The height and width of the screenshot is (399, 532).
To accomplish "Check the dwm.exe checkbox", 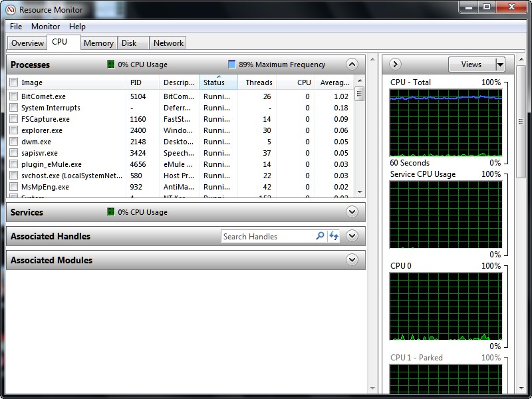I will point(13,142).
